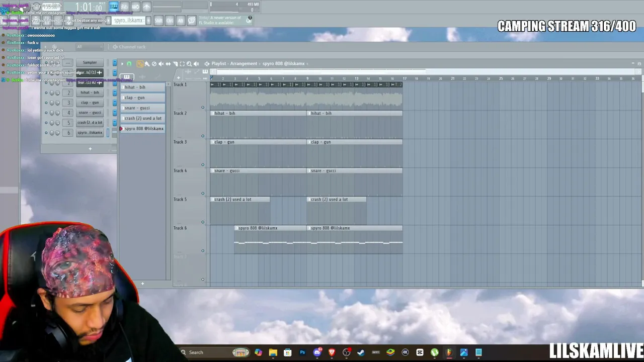Open the spyro channel button in rack
This screenshot has height=362, width=644.
tap(90, 133)
